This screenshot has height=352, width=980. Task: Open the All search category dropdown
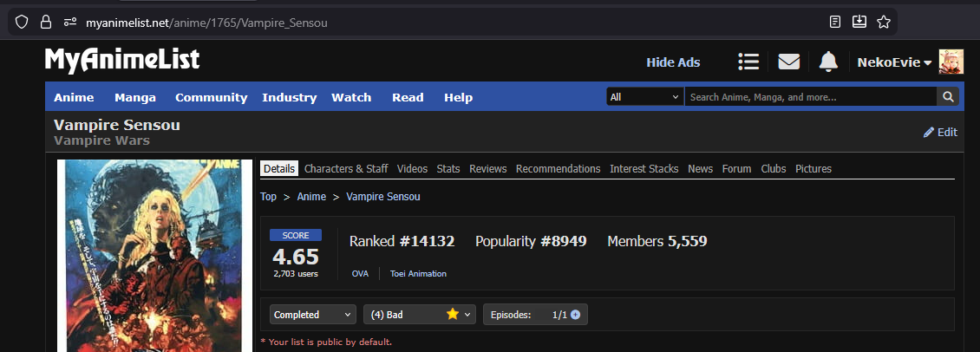tap(645, 97)
